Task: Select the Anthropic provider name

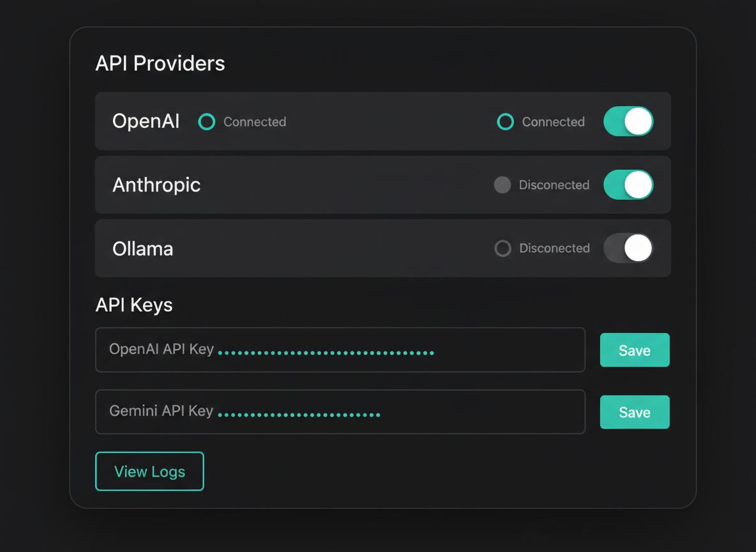Action: (156, 185)
